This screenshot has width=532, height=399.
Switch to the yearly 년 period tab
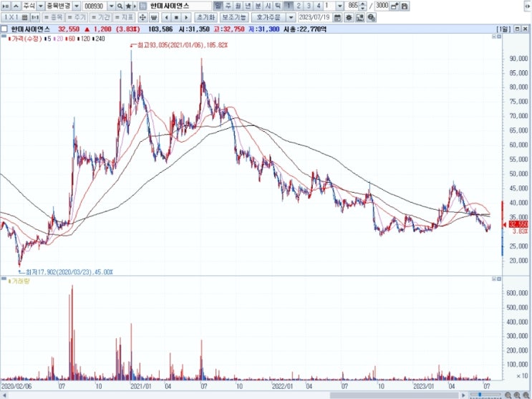tap(248, 6)
